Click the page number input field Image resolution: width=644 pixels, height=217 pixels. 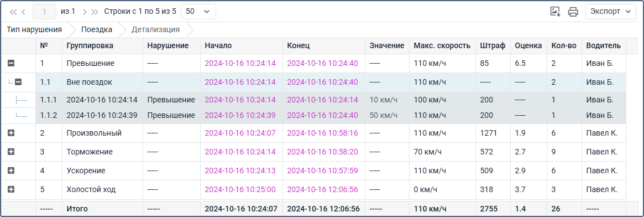click(x=44, y=12)
